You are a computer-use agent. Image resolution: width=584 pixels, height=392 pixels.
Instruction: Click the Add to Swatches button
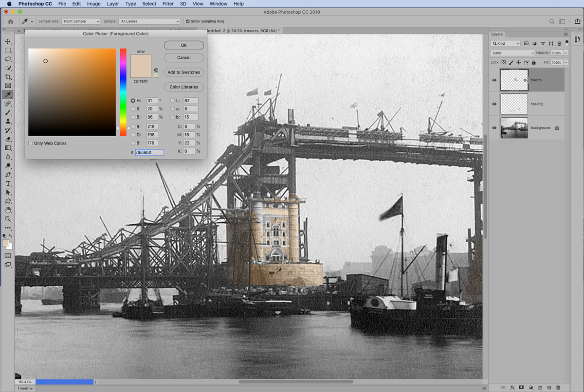tap(183, 72)
